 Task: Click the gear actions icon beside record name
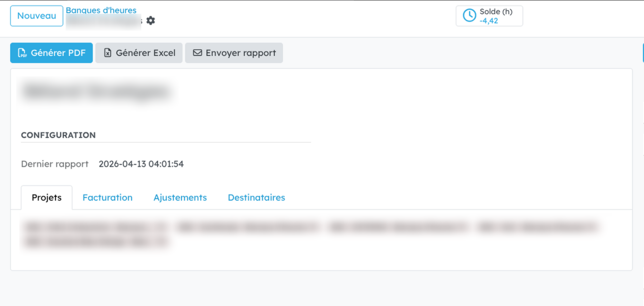[150, 20]
